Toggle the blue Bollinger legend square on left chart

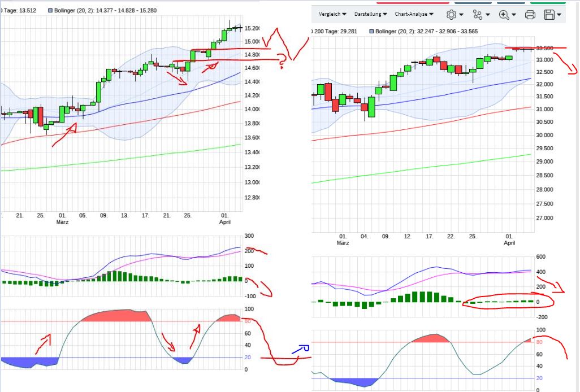pyautogui.click(x=49, y=10)
